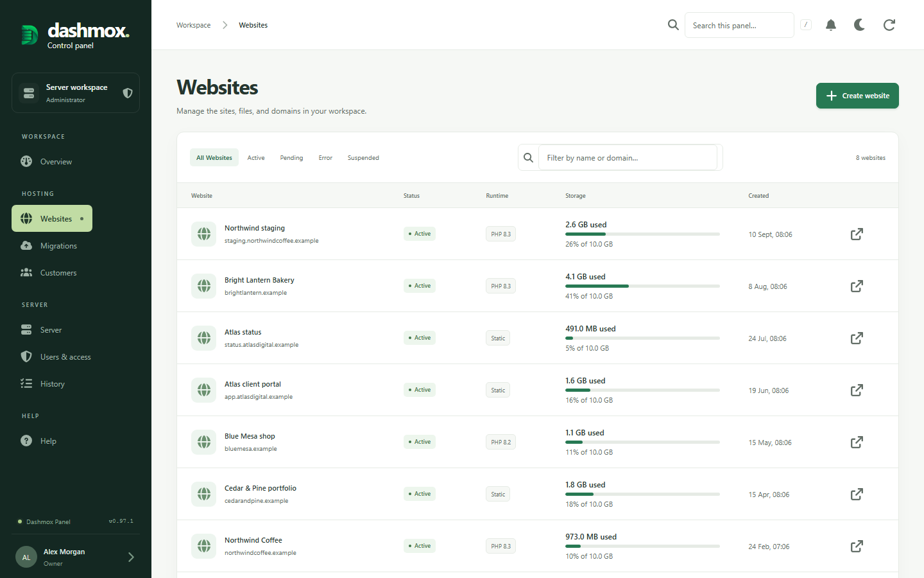
Task: Open History in sidebar
Action: 43,384
